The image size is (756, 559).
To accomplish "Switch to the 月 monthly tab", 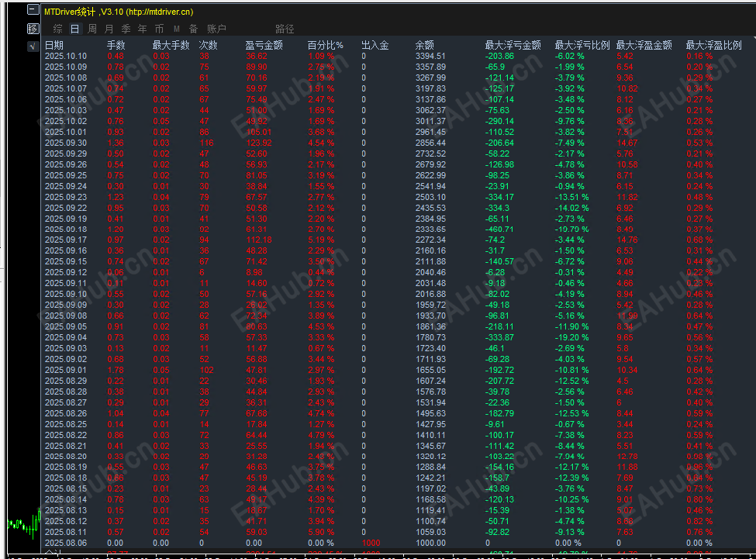I will click(109, 29).
